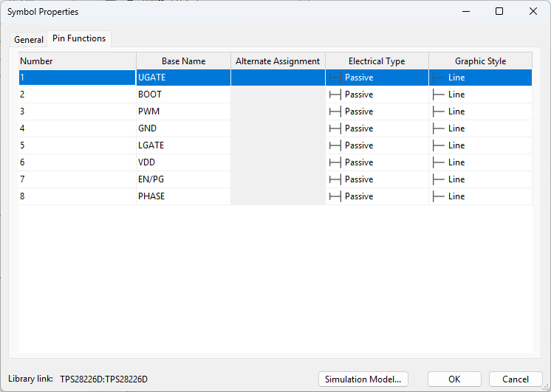Click the Passive pin icon for PWM row
The height and width of the screenshot is (392, 551).
pyautogui.click(x=335, y=111)
